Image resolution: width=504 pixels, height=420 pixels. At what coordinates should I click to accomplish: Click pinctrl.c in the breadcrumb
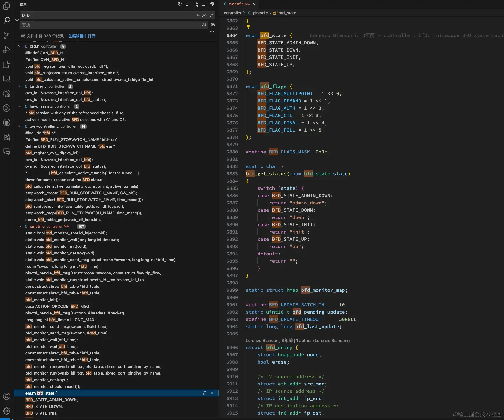coord(260,13)
